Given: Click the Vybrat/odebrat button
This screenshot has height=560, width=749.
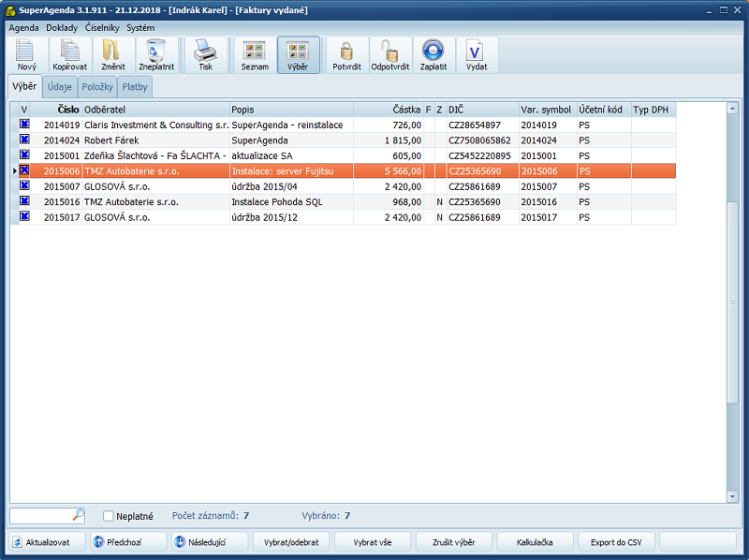Looking at the screenshot, I should (x=291, y=542).
